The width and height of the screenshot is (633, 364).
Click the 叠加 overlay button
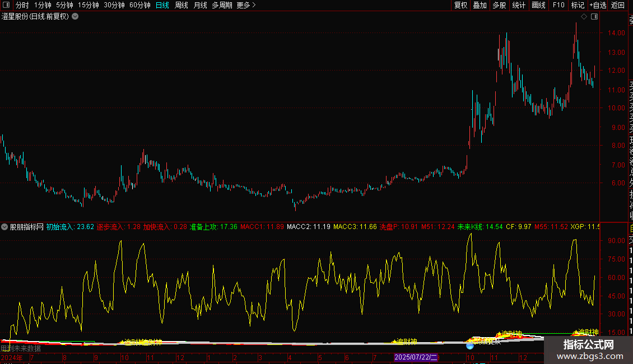pyautogui.click(x=480, y=5)
